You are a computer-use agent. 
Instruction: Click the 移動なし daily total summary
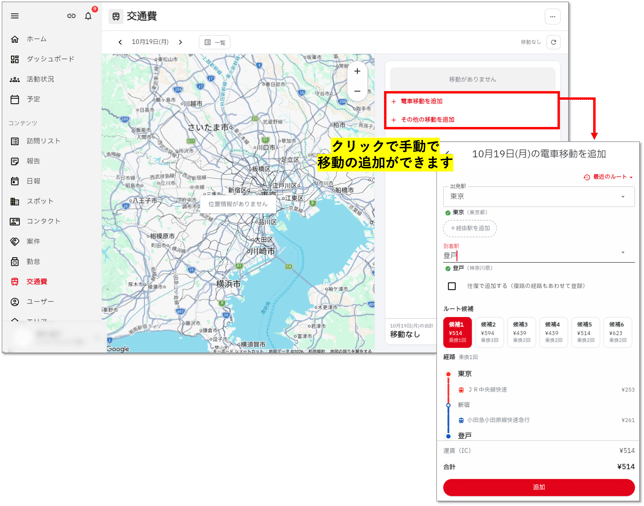(x=405, y=335)
